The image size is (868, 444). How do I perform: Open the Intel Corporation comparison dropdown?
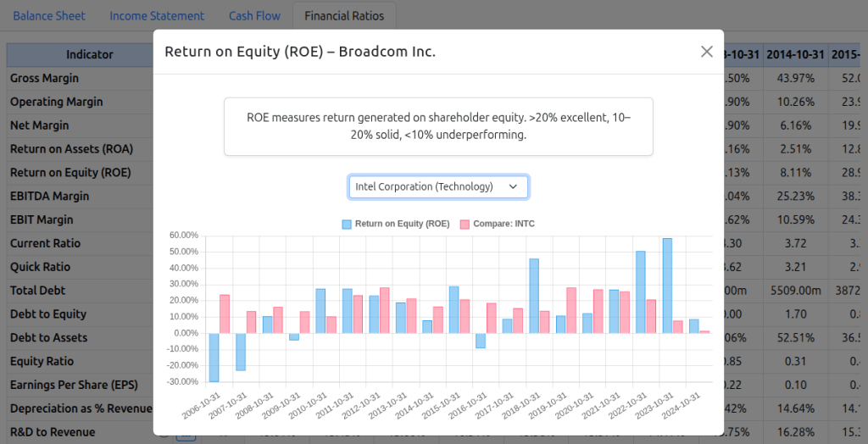coord(438,186)
